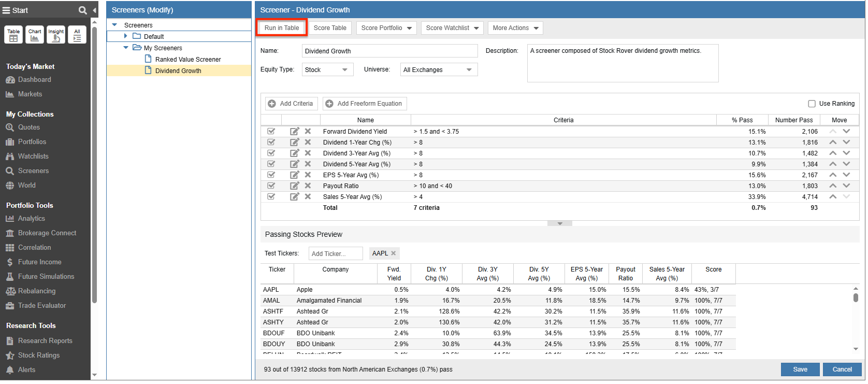Screen dimensions: 868x384
Task: Open Score Portfolio dropdown
Action: coord(386,28)
